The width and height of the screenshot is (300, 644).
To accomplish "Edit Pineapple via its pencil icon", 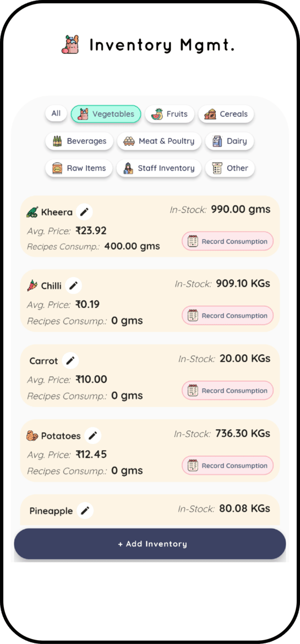I will (x=85, y=511).
